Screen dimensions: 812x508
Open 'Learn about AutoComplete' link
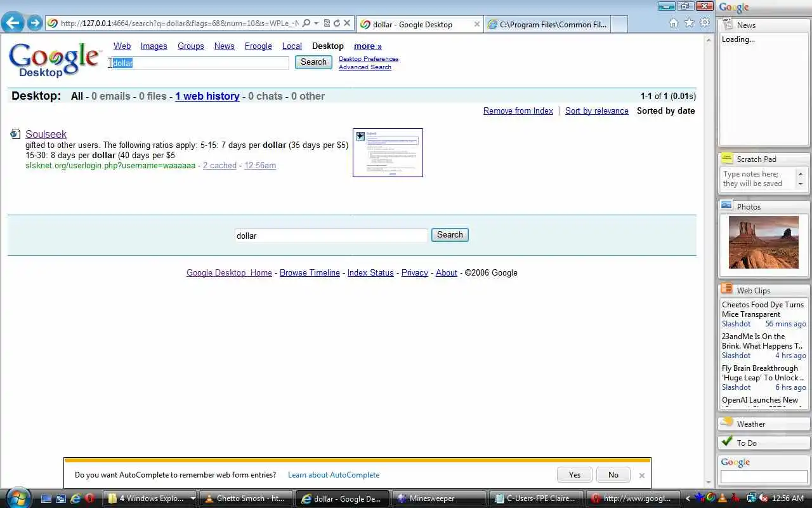[334, 475]
